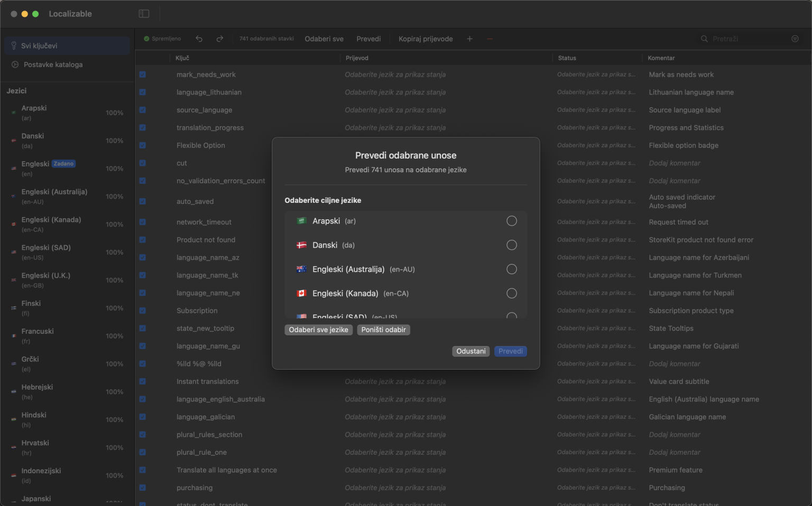Open the filter icon beside search
The height and width of the screenshot is (506, 812).
coord(795,39)
